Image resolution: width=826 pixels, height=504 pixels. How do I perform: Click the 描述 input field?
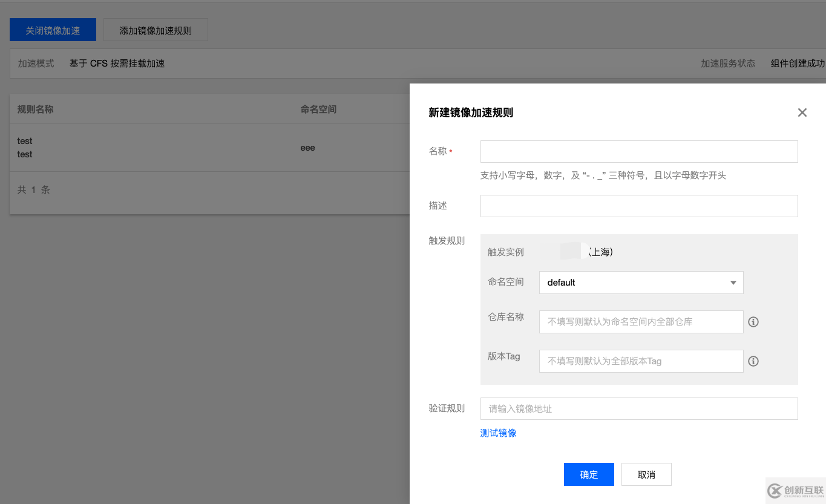point(638,206)
